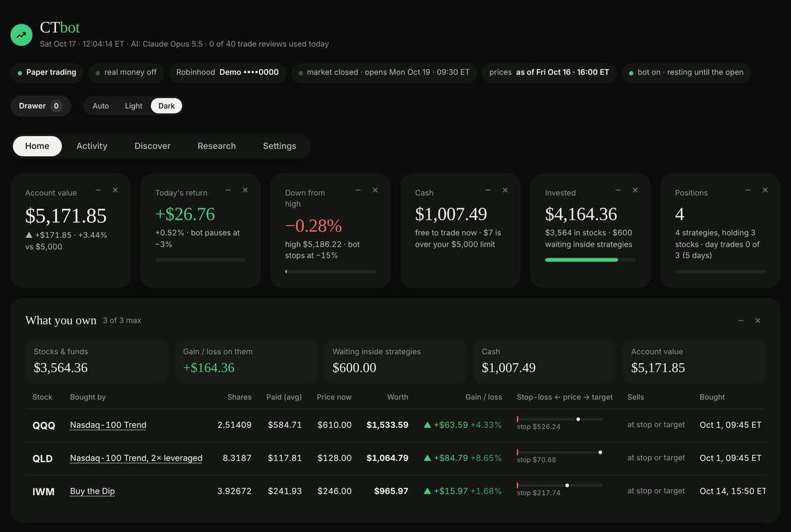Click the Robinhood Demo account pill
791x532 pixels.
point(227,73)
